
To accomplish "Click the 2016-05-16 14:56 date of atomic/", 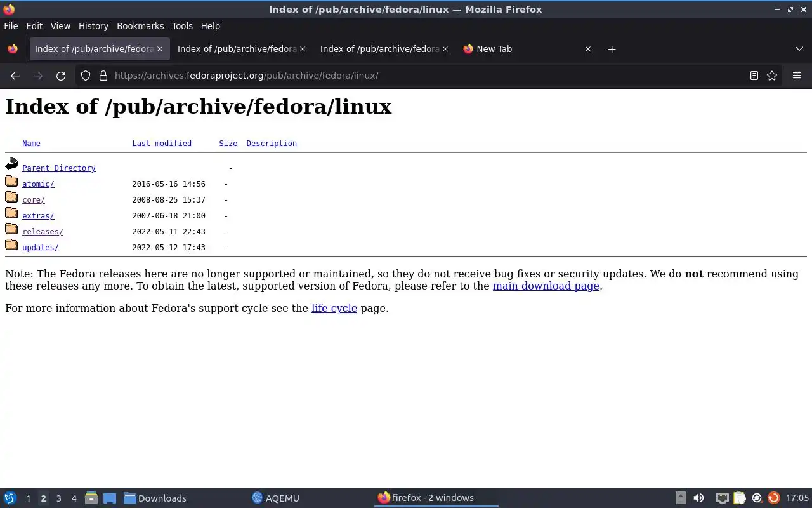I will [169, 184].
